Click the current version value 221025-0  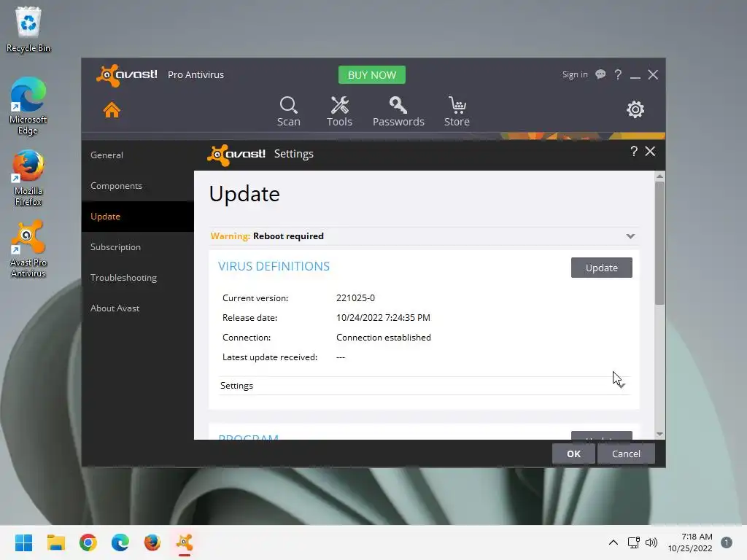(x=355, y=298)
